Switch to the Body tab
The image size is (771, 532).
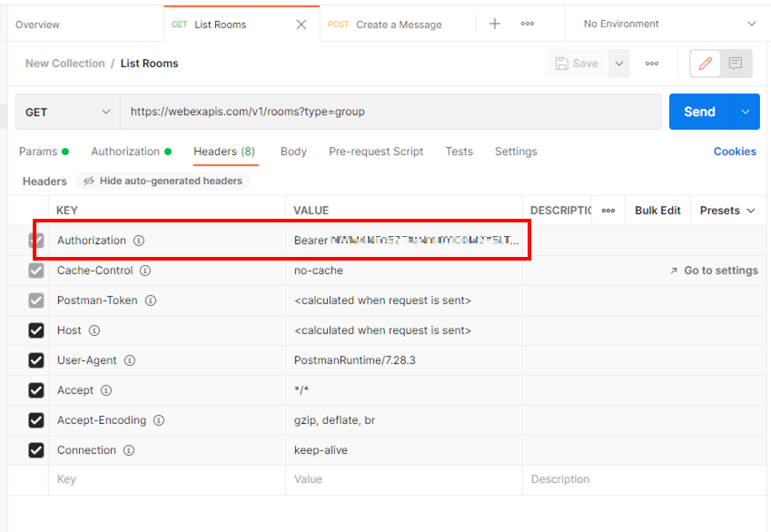pos(293,152)
